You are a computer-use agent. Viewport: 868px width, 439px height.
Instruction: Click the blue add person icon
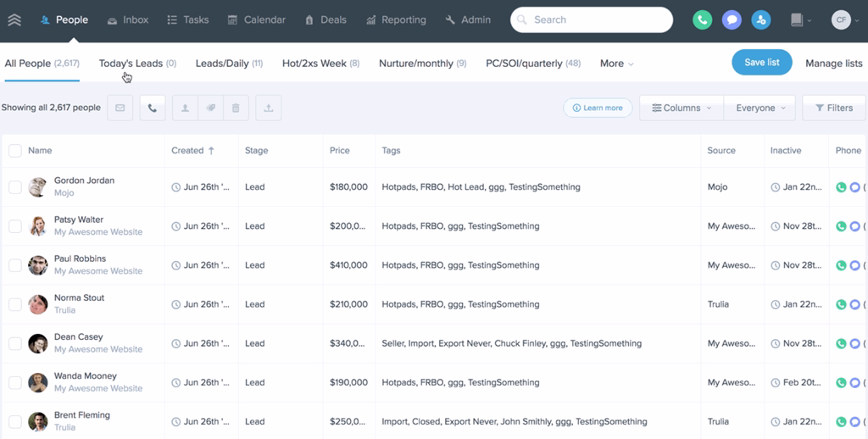click(x=761, y=19)
